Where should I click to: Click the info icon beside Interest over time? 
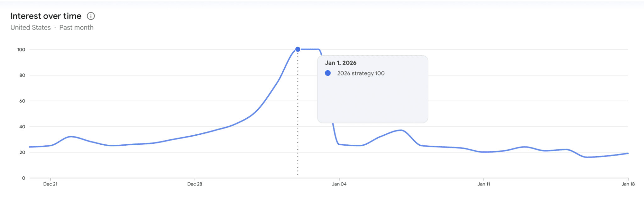point(91,16)
